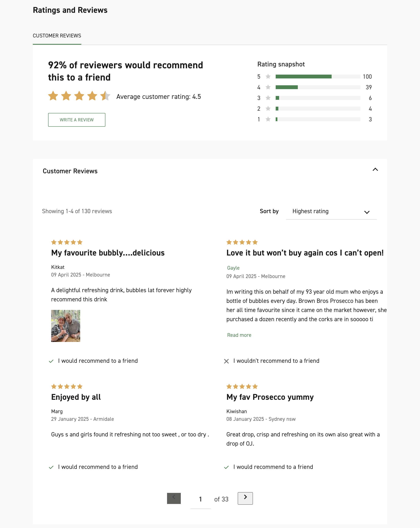Click the star rating above Kitkat's review
The image size is (420, 528).
(x=67, y=242)
